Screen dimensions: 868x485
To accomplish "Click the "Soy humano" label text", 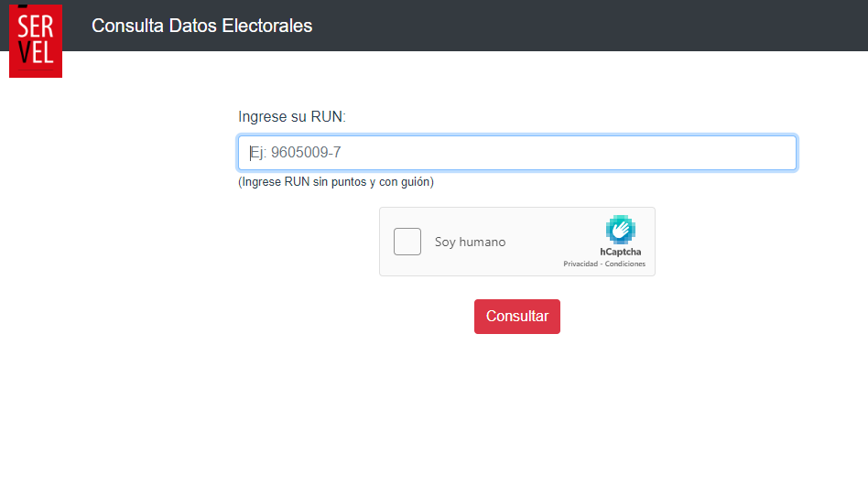I will point(470,242).
